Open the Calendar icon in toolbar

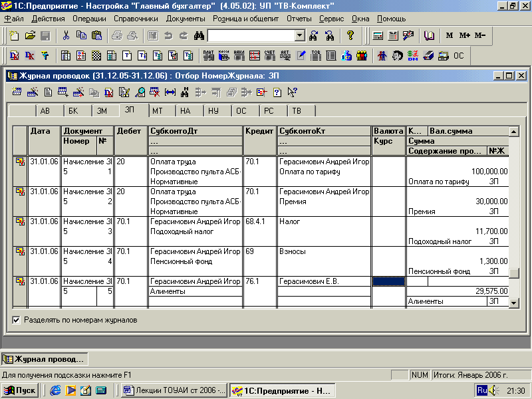pyautogui.click(x=393, y=36)
